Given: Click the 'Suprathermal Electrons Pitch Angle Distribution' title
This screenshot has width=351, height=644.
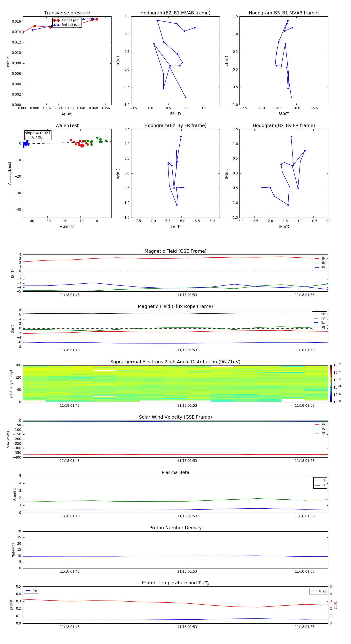Looking at the screenshot, I should click(x=175, y=362).
